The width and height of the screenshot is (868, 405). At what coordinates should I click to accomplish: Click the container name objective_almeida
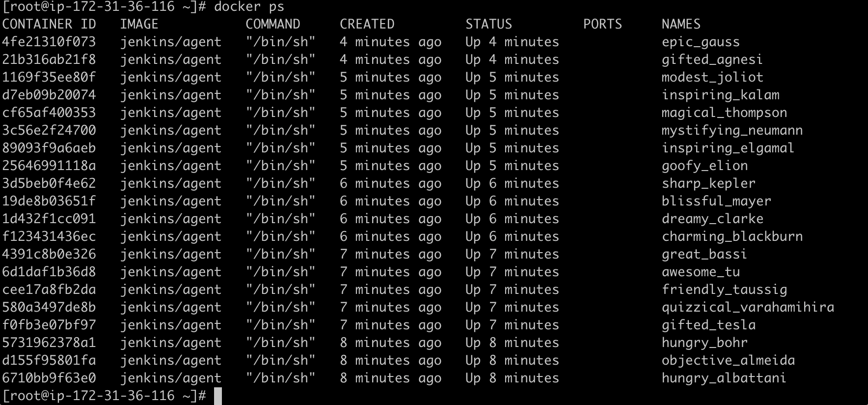tap(728, 361)
